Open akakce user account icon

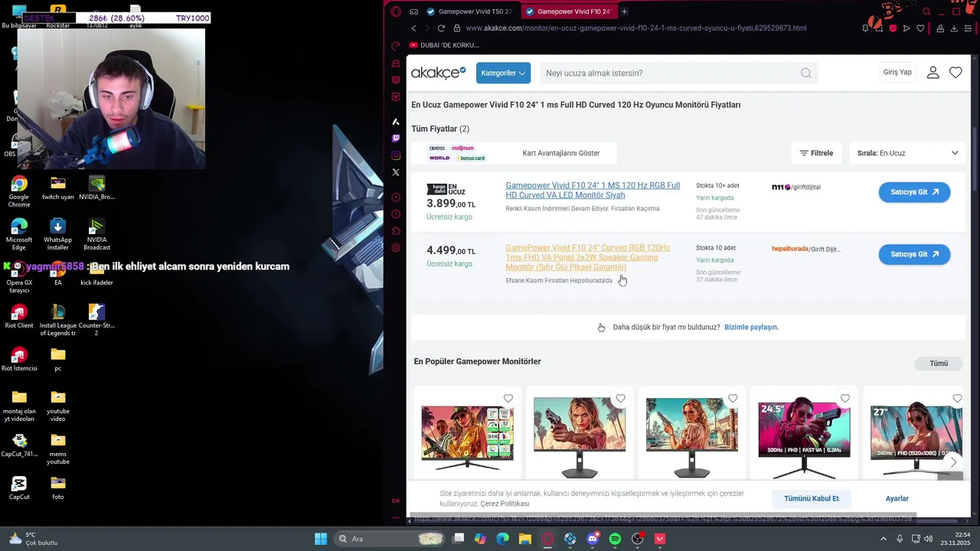pyautogui.click(x=933, y=73)
